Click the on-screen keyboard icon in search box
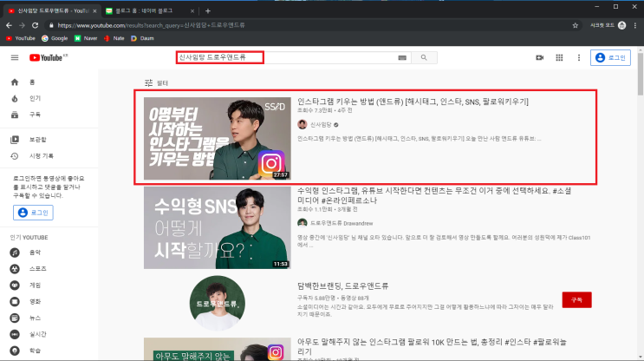 (x=402, y=58)
